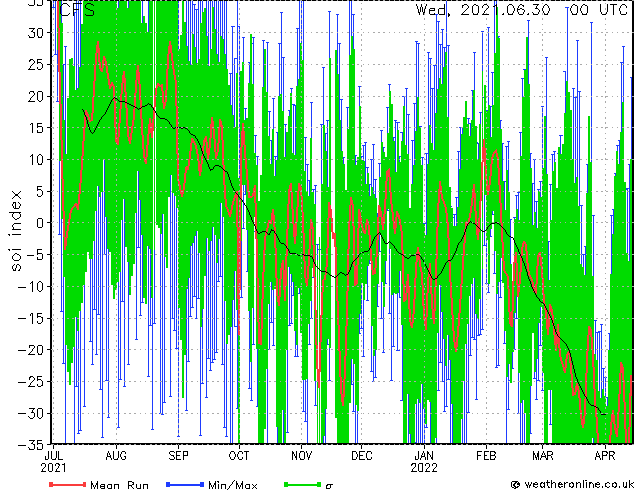Click the y-axis value '-5'

(x=36, y=255)
